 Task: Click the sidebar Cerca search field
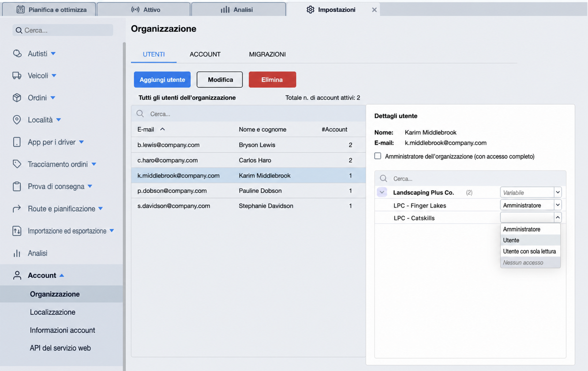click(63, 30)
